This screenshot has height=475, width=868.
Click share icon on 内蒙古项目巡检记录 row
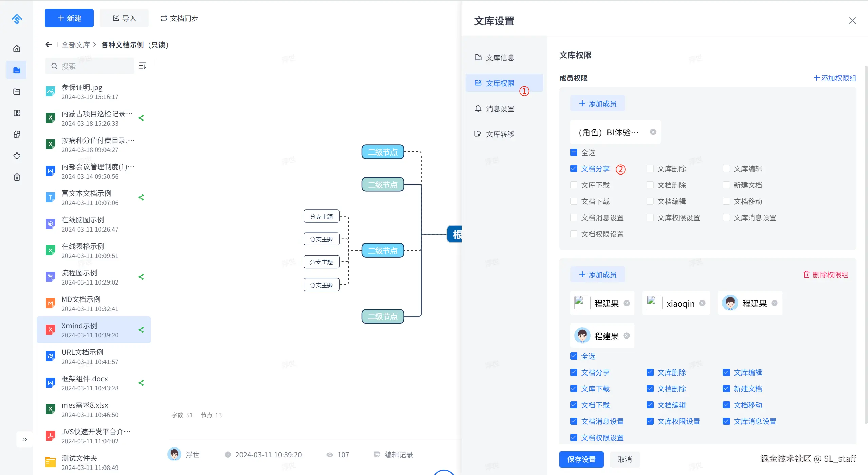141,118
